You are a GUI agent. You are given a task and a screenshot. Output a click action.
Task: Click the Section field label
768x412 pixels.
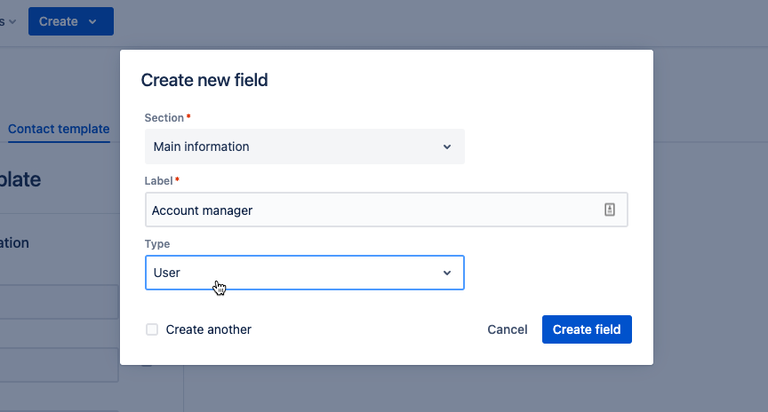pyautogui.click(x=164, y=118)
